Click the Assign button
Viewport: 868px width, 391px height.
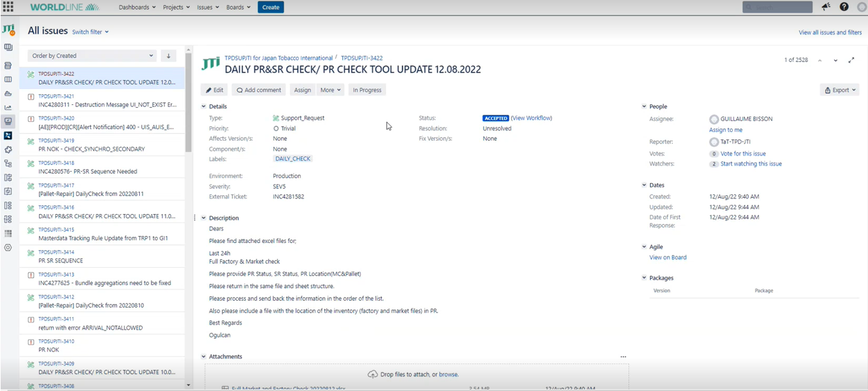303,90
